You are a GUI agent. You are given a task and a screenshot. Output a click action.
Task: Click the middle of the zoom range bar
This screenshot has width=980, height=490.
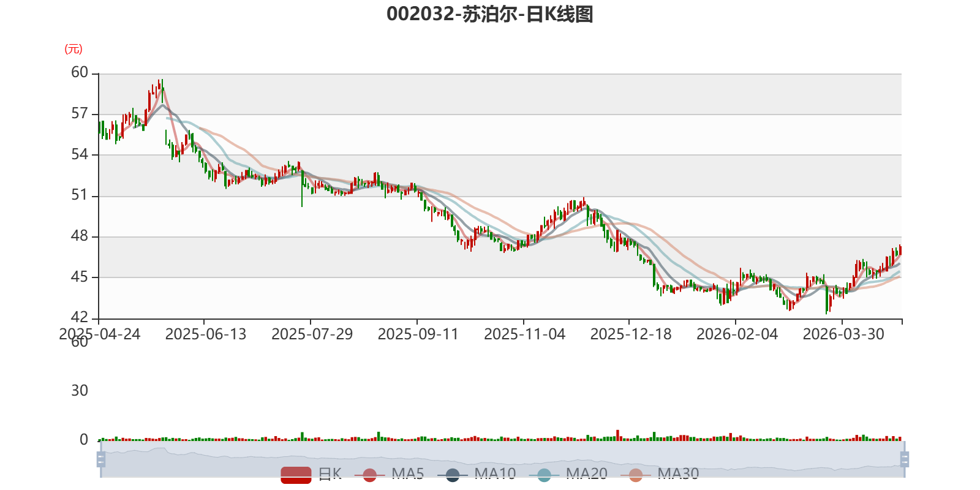(502, 459)
